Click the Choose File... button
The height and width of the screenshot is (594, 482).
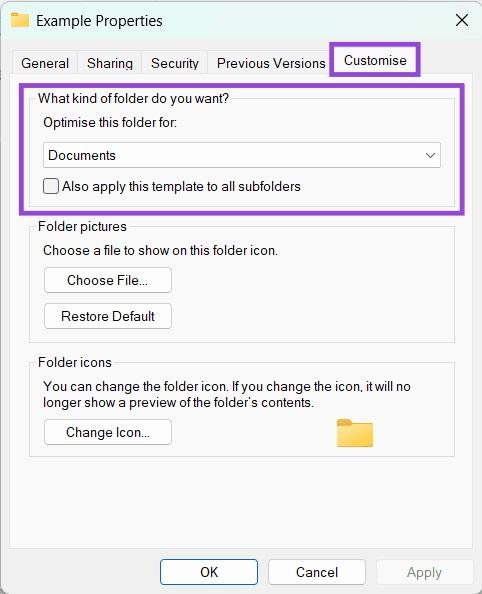pyautogui.click(x=108, y=280)
